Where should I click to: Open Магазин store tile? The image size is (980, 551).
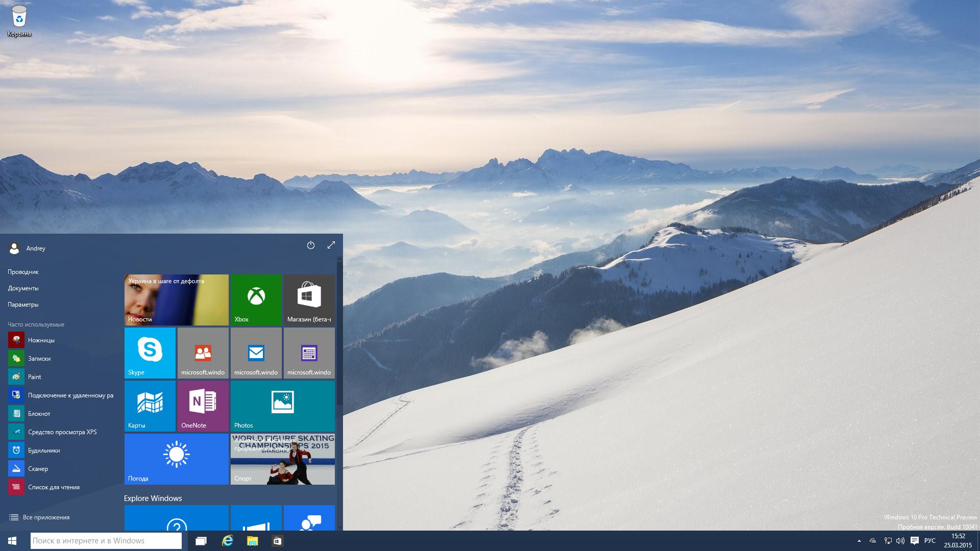pyautogui.click(x=309, y=299)
